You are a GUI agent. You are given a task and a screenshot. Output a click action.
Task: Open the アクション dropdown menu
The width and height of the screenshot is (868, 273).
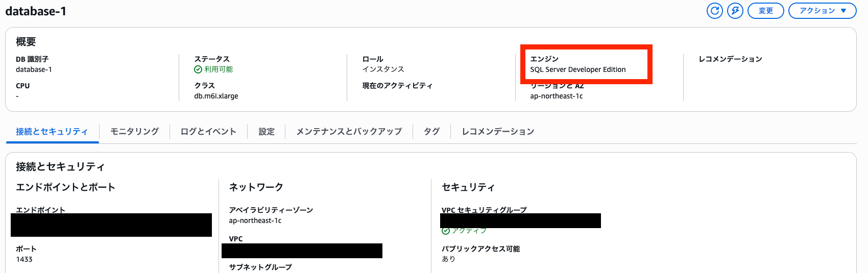pyautogui.click(x=822, y=11)
